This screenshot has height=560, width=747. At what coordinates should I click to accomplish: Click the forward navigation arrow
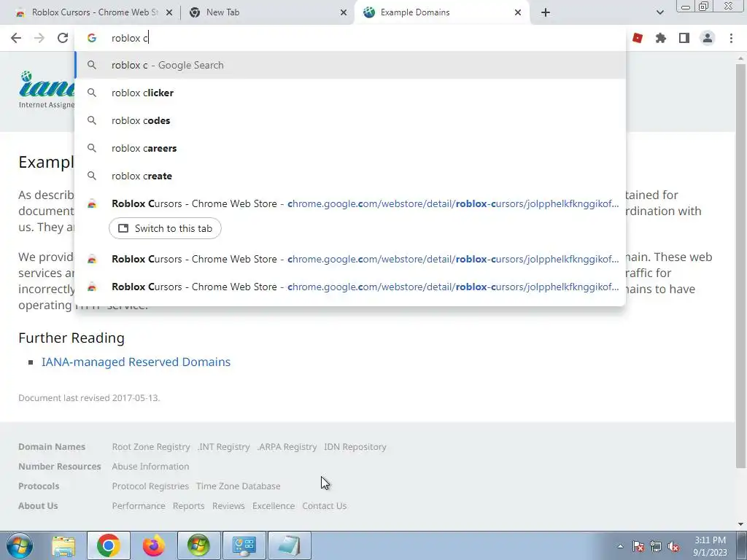tap(39, 38)
